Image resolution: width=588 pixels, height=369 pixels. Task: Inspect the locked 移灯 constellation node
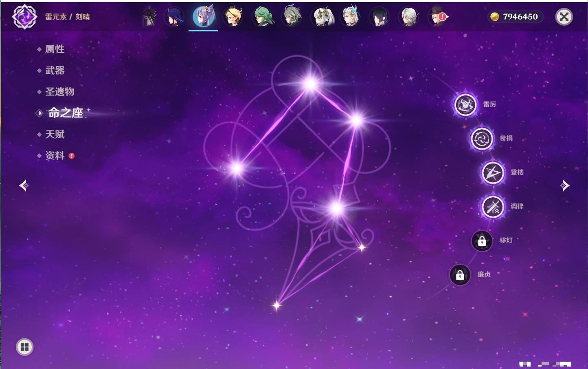point(482,241)
